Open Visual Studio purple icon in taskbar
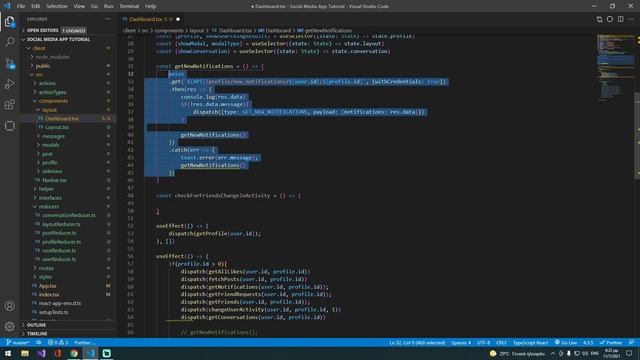Viewport: 640px width, 360px height. (41, 353)
